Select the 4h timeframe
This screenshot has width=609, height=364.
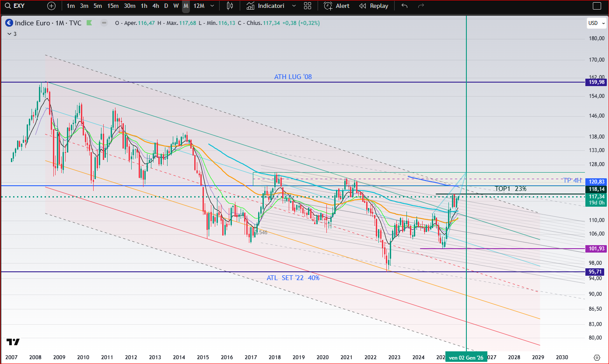click(x=156, y=6)
